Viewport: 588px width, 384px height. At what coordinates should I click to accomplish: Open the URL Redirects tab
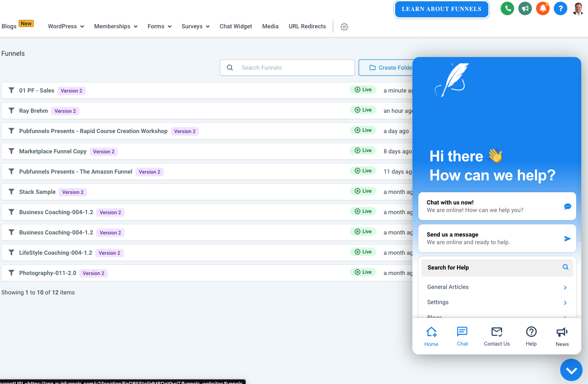(x=307, y=26)
